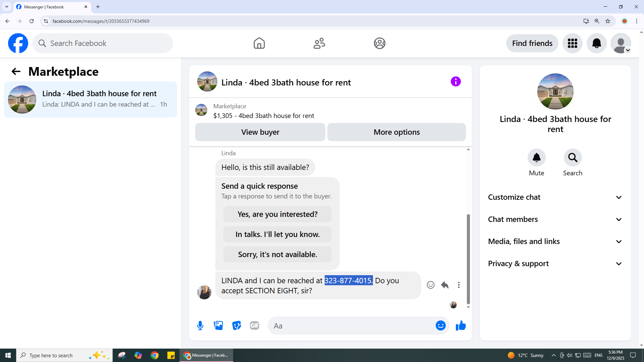Send a thumbs-up like

click(461, 325)
